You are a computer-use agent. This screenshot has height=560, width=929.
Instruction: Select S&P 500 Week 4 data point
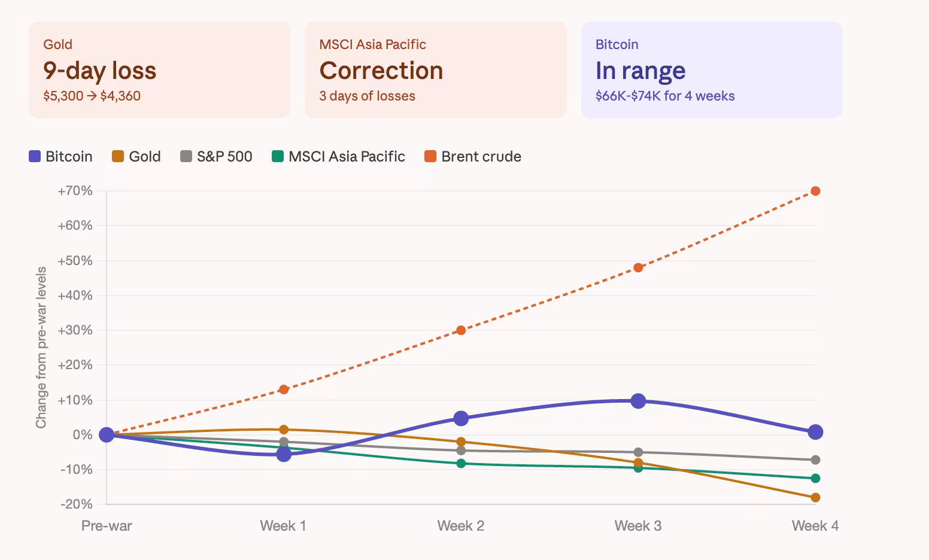click(815, 459)
